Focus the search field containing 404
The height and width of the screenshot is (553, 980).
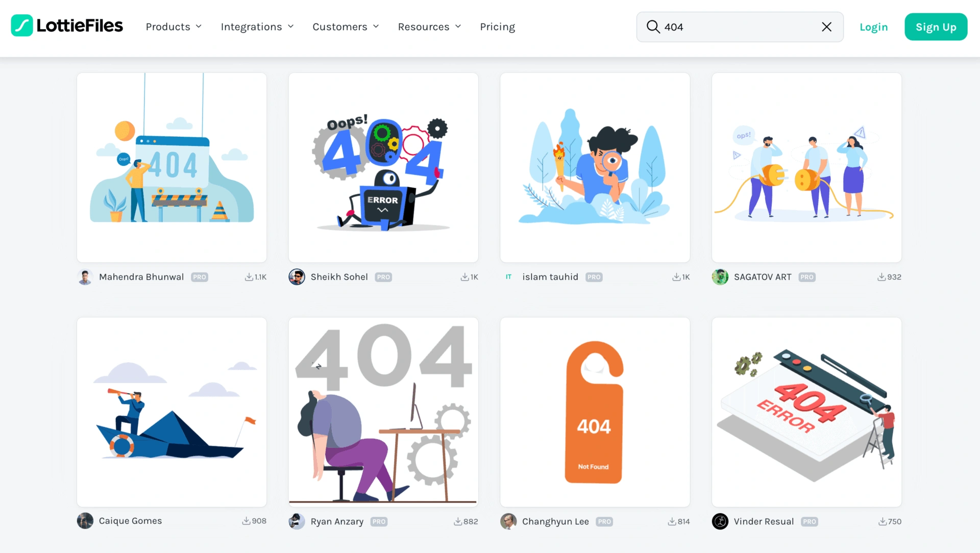740,27
